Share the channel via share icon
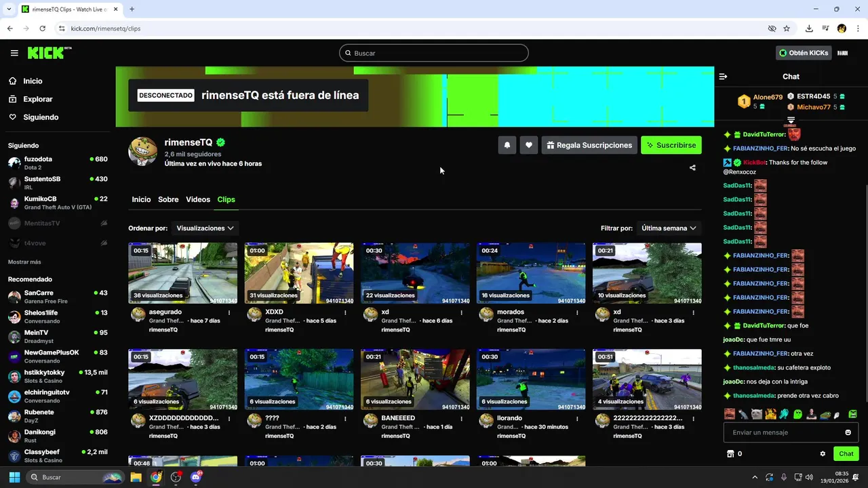This screenshot has height=488, width=868. click(692, 167)
